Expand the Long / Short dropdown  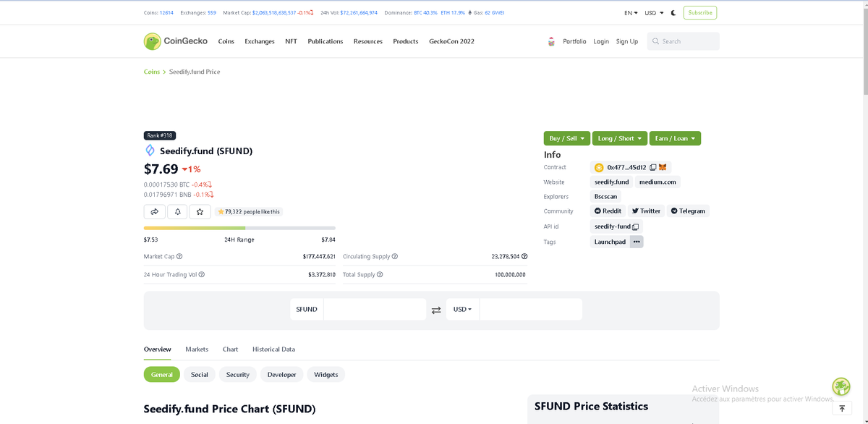620,138
